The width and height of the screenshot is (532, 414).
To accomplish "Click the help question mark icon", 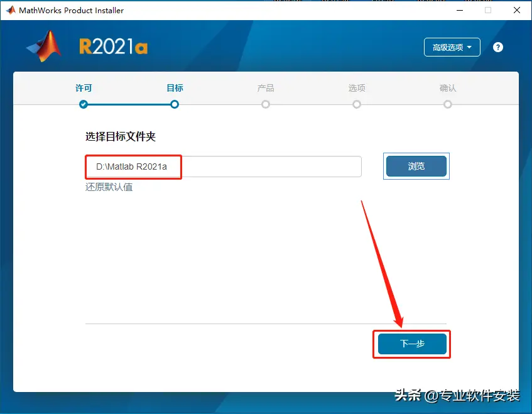I will coord(497,47).
